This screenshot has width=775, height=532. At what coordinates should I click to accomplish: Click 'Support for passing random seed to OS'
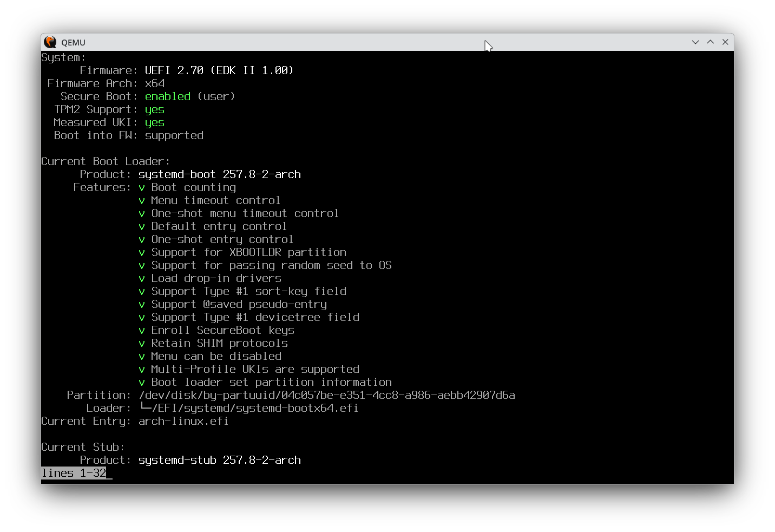pyautogui.click(x=265, y=265)
